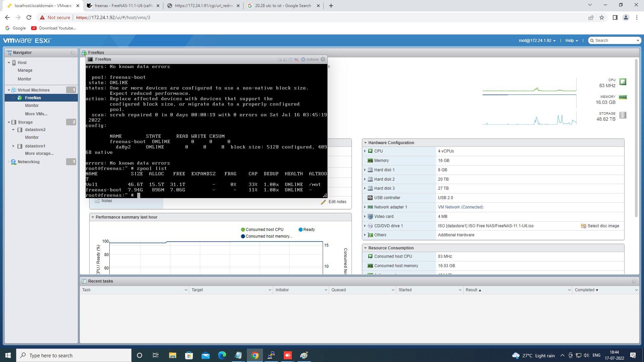
Task: Click the Networking globe icon
Action: pos(13,162)
